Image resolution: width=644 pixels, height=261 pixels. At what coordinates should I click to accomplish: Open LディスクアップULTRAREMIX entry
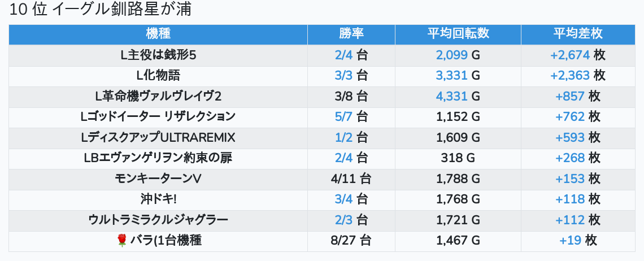coord(158,138)
